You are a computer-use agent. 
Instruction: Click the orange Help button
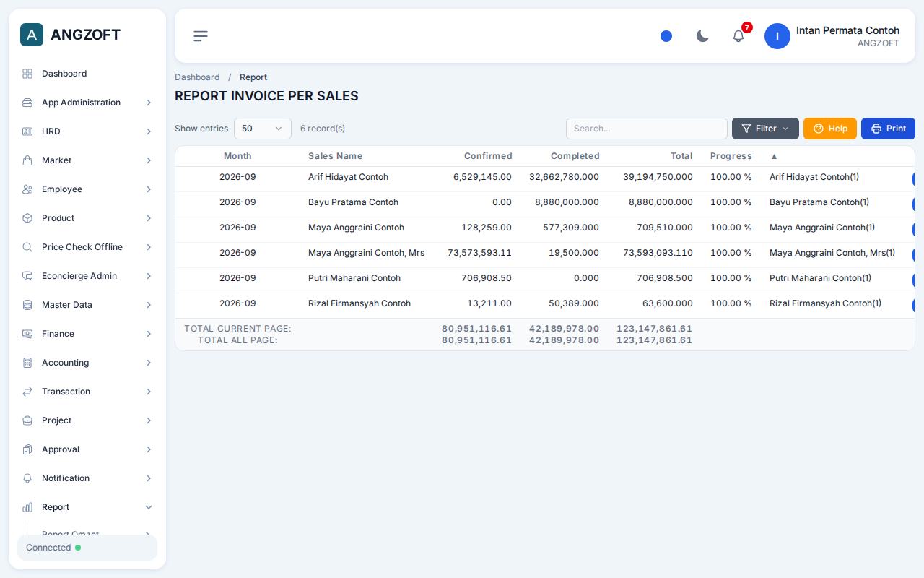tap(830, 129)
